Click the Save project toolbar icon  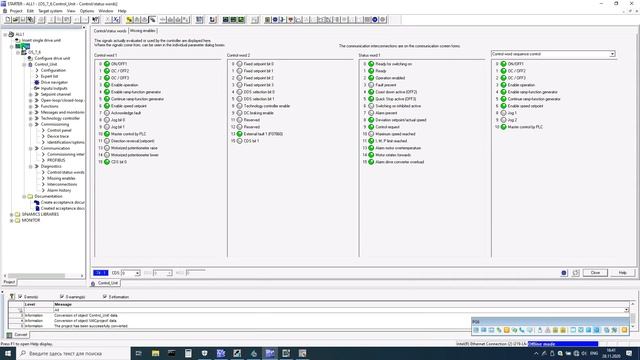point(23,20)
